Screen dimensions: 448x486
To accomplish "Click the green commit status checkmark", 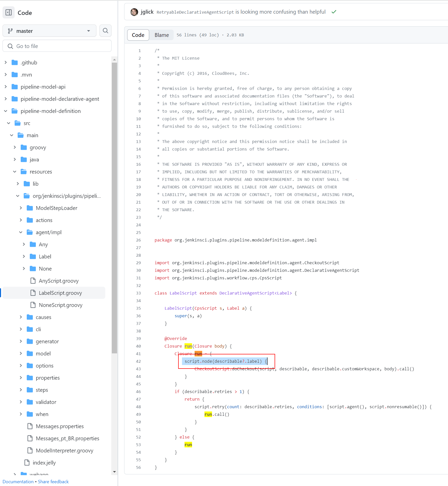I will pos(334,12).
